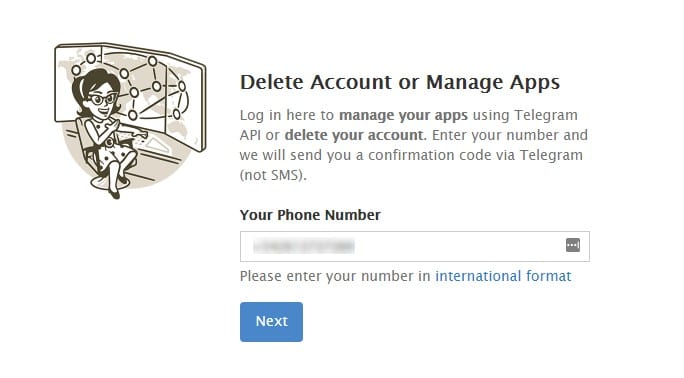The width and height of the screenshot is (684, 378).
Task: Click the password manager icon in phone field
Action: pyautogui.click(x=573, y=245)
